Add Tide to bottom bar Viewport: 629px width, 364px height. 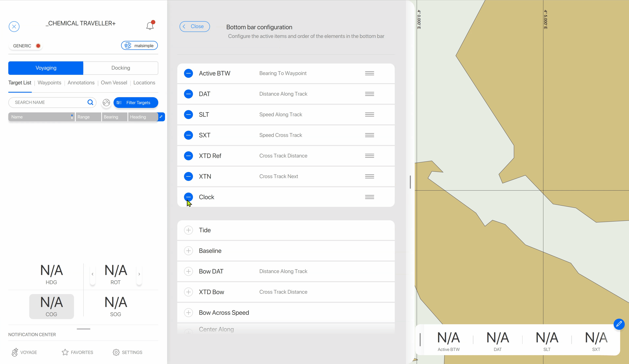[188, 230]
